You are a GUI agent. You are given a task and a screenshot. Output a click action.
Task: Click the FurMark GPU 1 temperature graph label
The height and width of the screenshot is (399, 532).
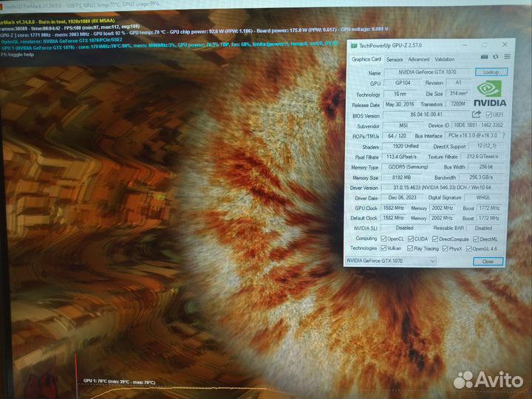(120, 382)
